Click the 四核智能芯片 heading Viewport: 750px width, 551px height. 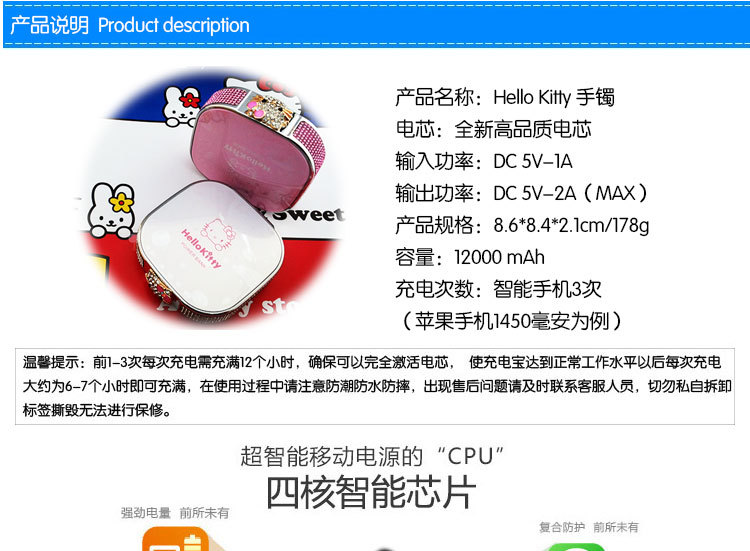pos(371,492)
